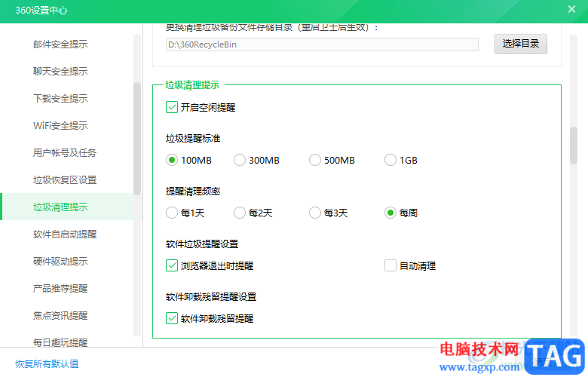Toggle 软件卸载残留提醒 checkbox
Viewport: 588px width, 377px height.
tap(172, 318)
